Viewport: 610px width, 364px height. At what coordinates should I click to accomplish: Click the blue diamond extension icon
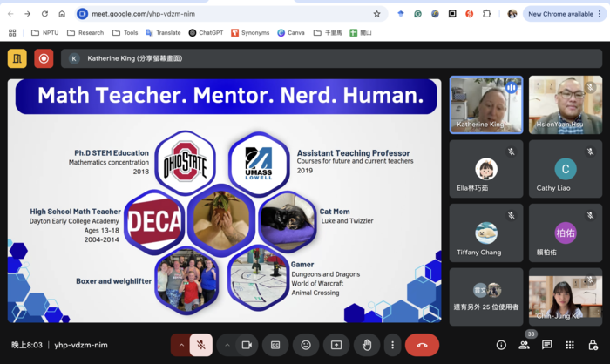(x=401, y=14)
